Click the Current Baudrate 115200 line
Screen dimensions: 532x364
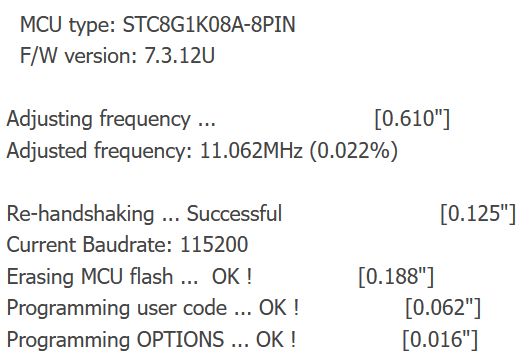[127, 244]
